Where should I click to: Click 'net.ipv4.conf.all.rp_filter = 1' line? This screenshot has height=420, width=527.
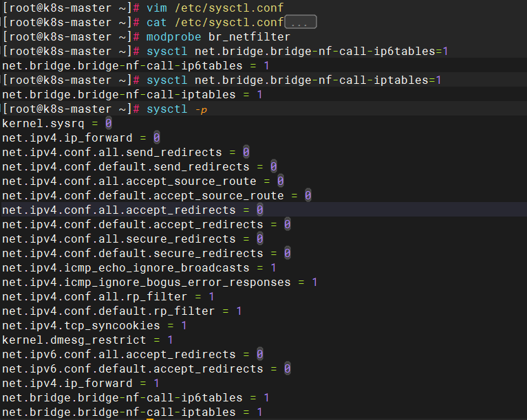108,297
